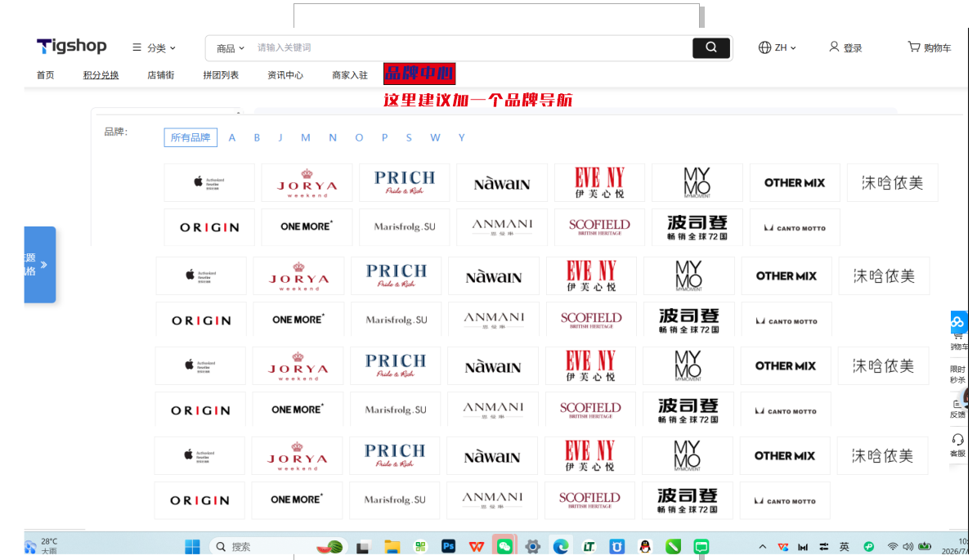977x560 pixels.
Task: Open 资讯中心 navigation item
Action: click(285, 75)
